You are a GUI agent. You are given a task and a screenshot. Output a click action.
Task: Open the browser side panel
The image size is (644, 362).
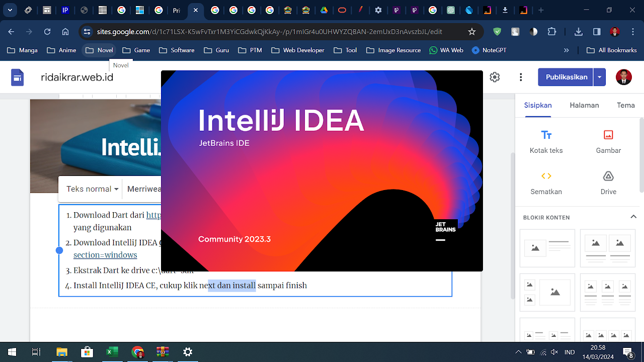coord(597,32)
